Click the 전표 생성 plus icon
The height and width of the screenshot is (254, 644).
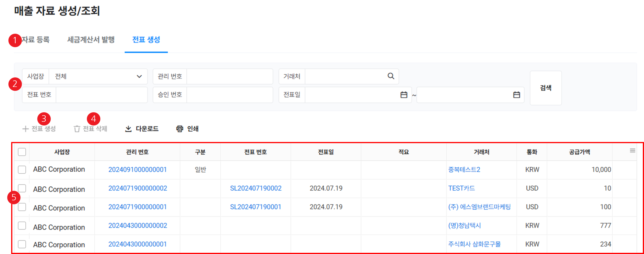[x=26, y=129]
